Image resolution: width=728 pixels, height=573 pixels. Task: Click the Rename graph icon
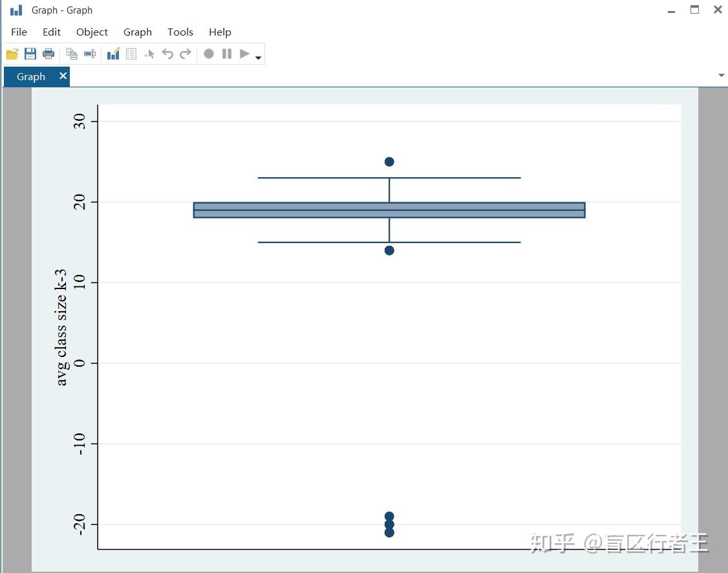90,54
